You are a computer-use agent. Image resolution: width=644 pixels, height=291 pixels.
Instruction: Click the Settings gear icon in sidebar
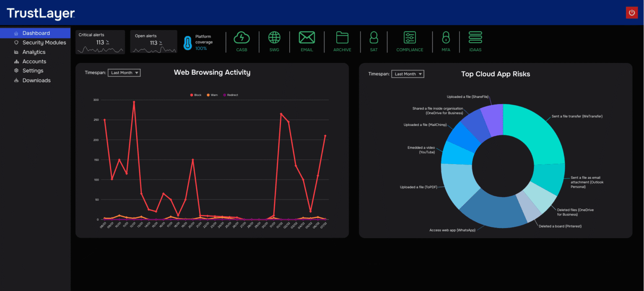click(x=16, y=71)
